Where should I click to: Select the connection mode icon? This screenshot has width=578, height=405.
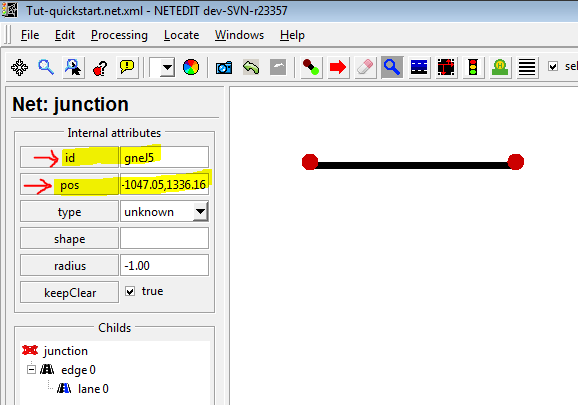pos(446,67)
